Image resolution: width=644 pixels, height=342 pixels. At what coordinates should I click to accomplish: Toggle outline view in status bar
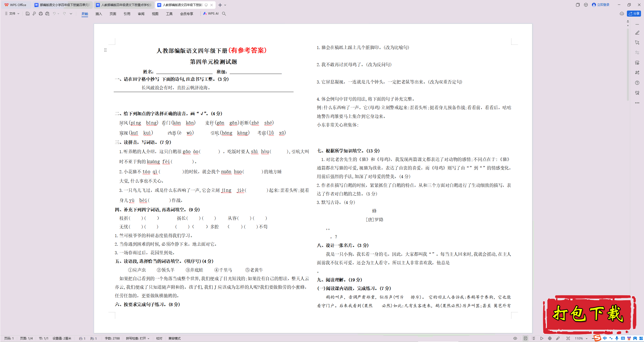coord(534,338)
